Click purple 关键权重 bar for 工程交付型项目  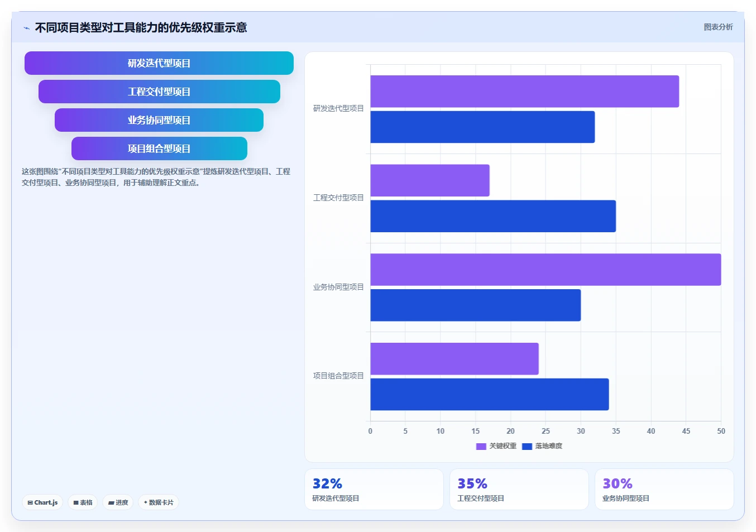[x=430, y=180]
